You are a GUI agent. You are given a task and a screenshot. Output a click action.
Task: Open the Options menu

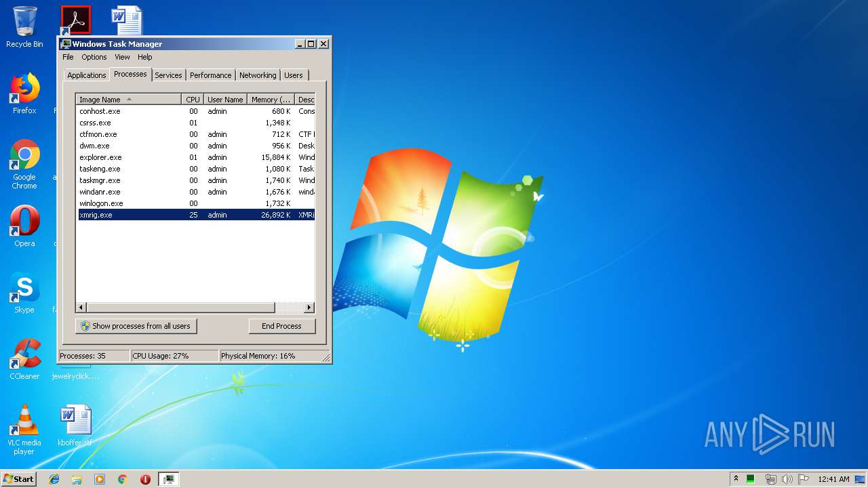tap(94, 57)
